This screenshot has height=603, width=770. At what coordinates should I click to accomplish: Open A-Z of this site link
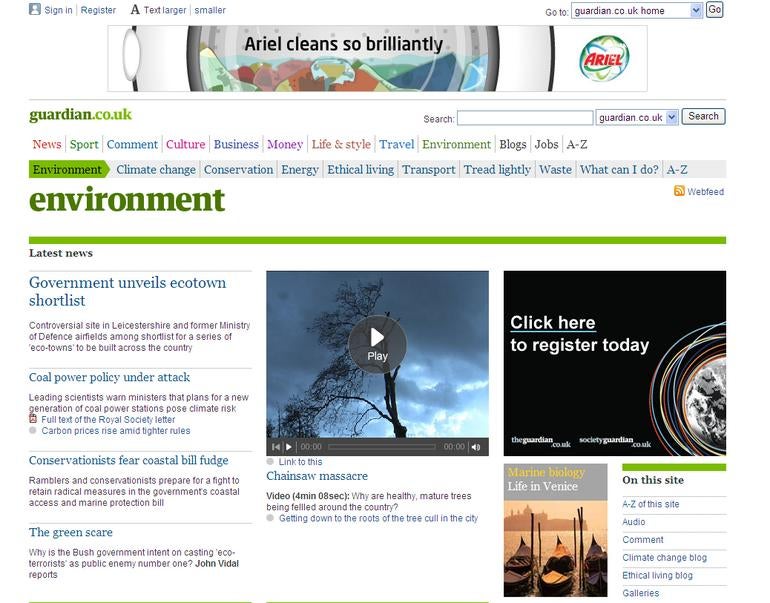651,504
